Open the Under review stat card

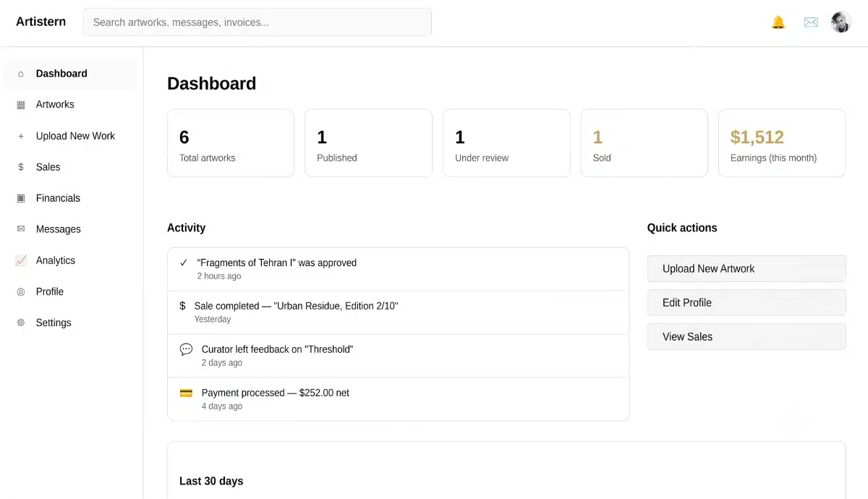(506, 143)
